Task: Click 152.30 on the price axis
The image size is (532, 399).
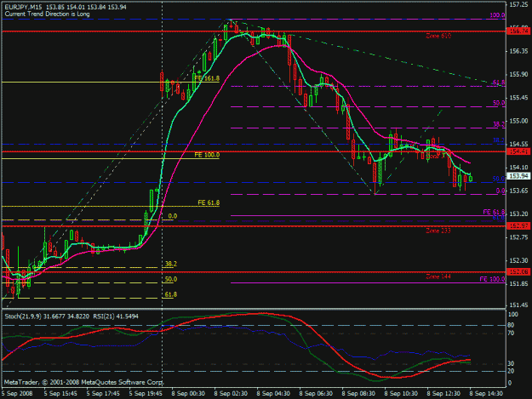Action: (x=519, y=260)
